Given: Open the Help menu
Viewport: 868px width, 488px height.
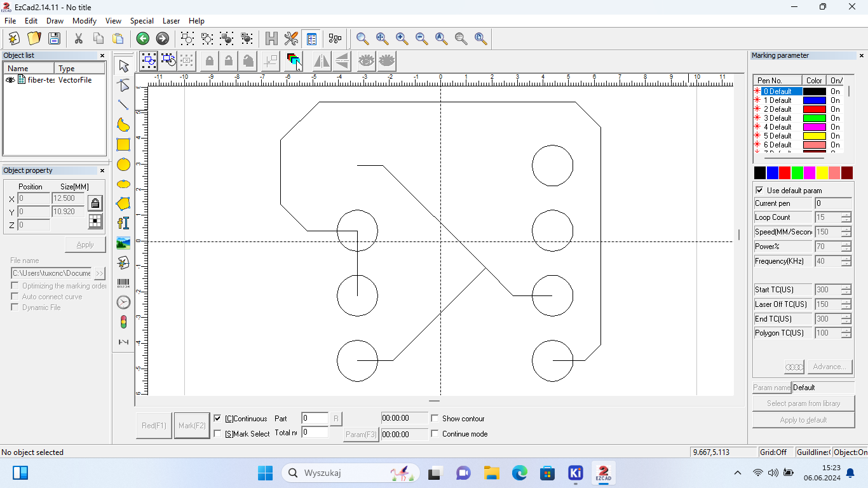Looking at the screenshot, I should click(196, 21).
